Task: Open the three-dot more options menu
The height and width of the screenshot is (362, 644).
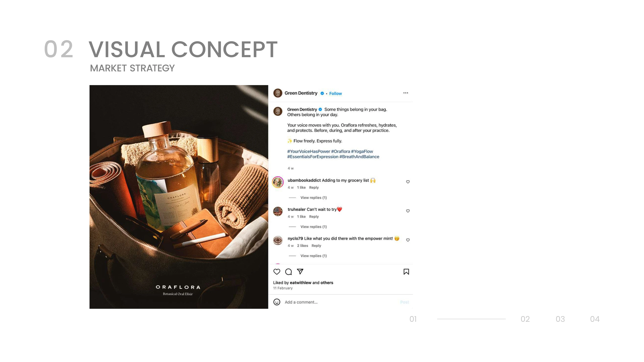Action: 406,93
